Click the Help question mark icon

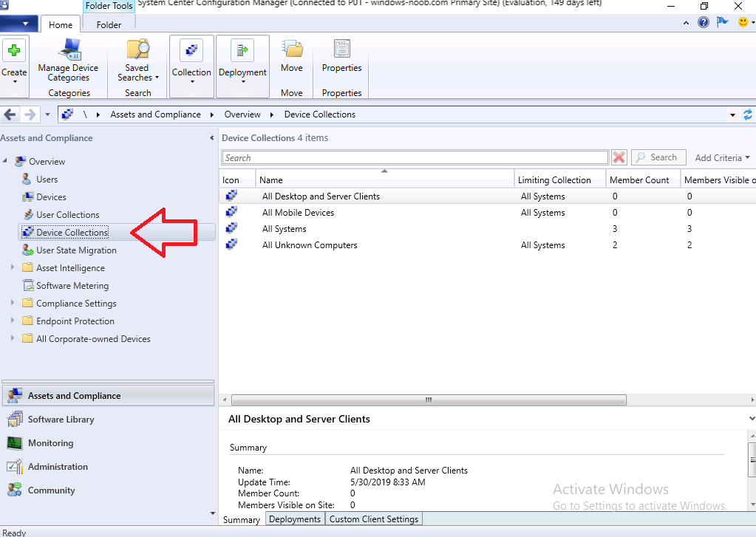(704, 22)
